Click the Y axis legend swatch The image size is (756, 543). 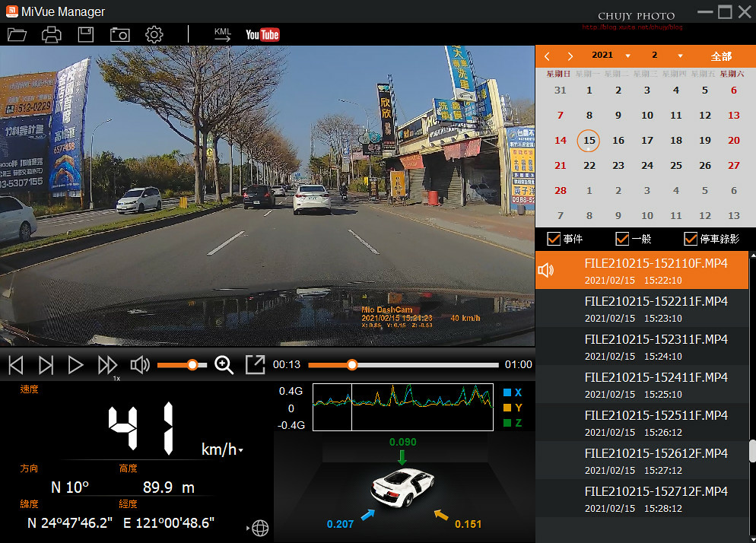507,408
